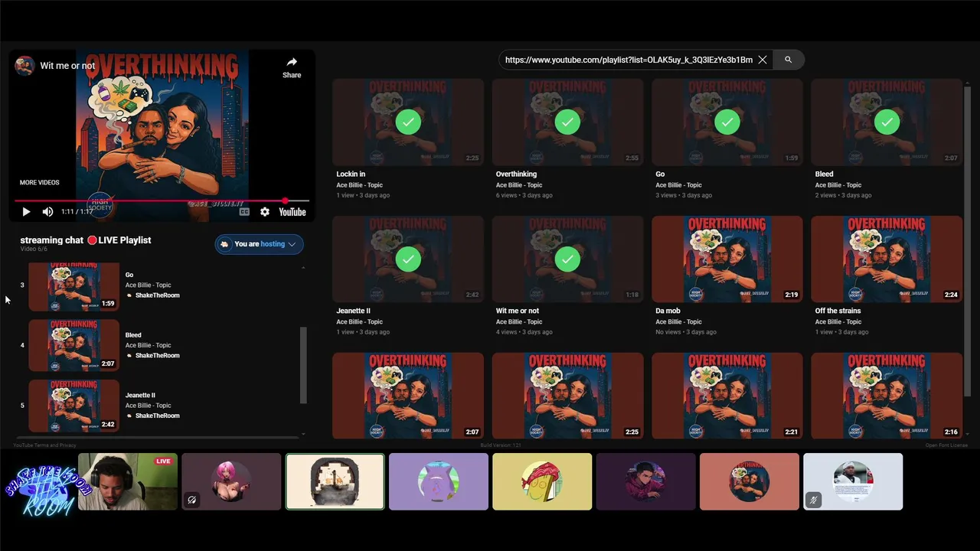Click the queue list scroll down arrow
This screenshot has height=551, width=980.
pos(303,434)
